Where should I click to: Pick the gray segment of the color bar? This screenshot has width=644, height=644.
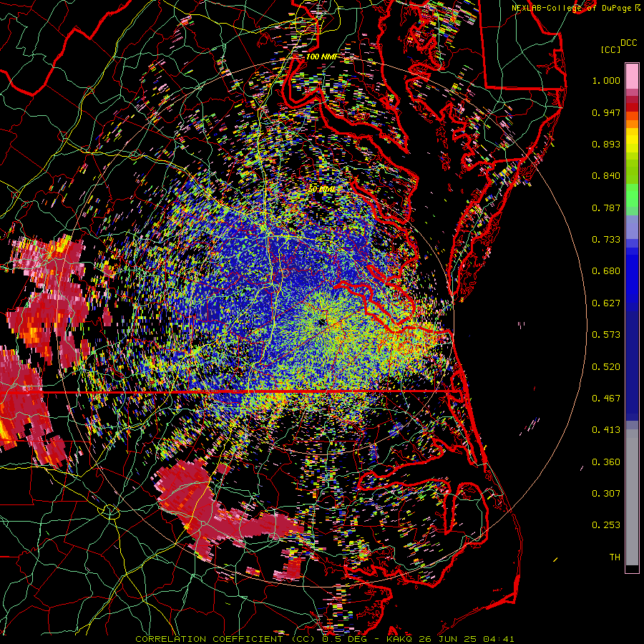[x=632, y=497]
